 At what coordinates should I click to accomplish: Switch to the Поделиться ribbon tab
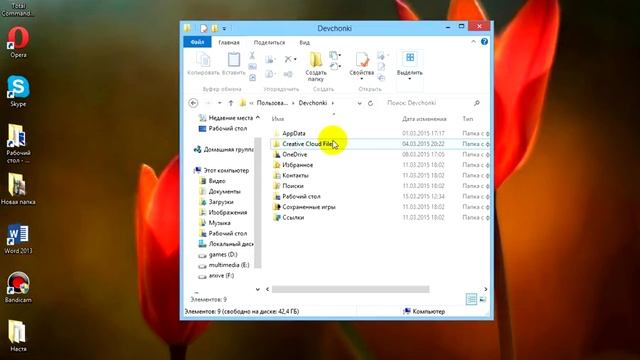click(x=269, y=42)
